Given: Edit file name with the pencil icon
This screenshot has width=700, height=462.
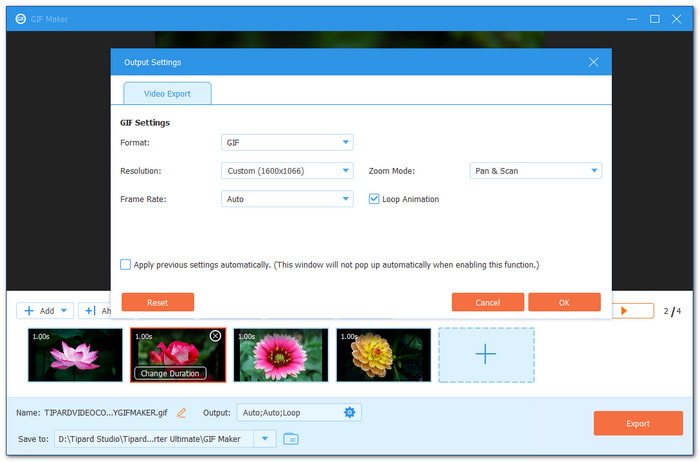Looking at the screenshot, I should (x=181, y=413).
